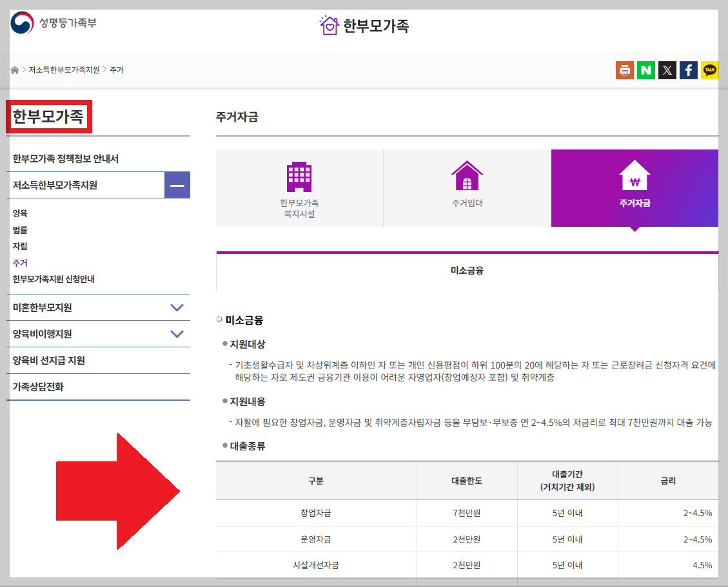
Task: Open the 양육 sidebar link
Action: (x=19, y=214)
